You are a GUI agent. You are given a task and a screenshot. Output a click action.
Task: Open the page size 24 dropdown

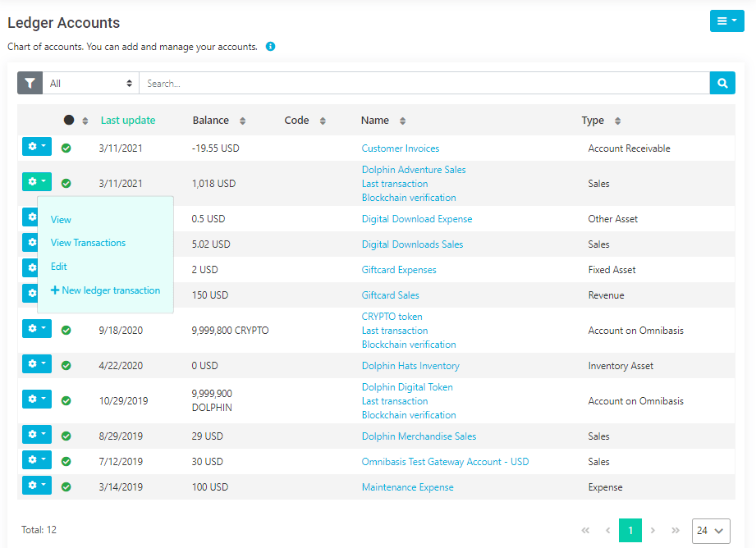tap(711, 531)
